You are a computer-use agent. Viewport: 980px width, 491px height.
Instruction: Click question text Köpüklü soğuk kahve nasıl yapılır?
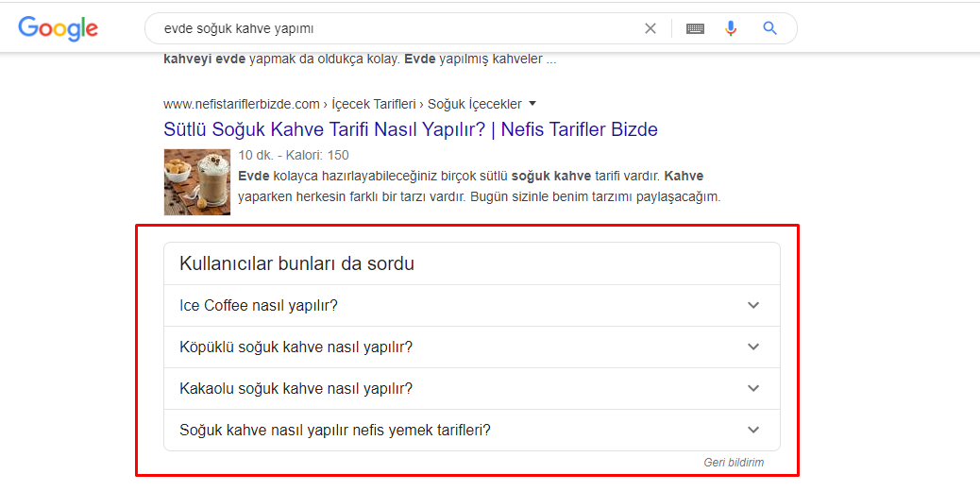click(296, 347)
